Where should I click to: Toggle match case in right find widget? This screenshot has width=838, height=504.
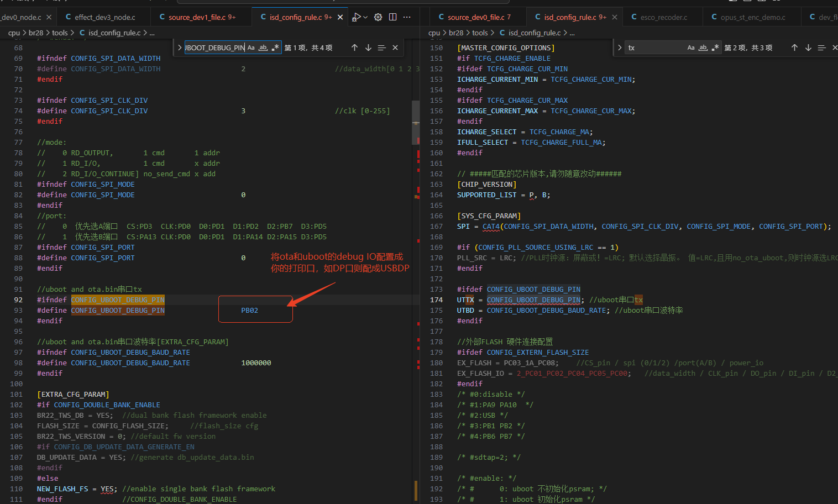(691, 48)
